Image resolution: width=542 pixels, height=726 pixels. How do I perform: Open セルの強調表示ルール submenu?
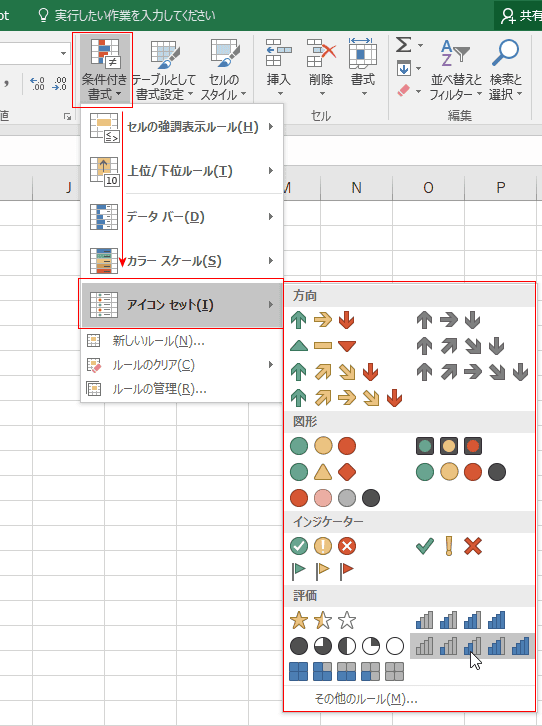tap(182, 127)
